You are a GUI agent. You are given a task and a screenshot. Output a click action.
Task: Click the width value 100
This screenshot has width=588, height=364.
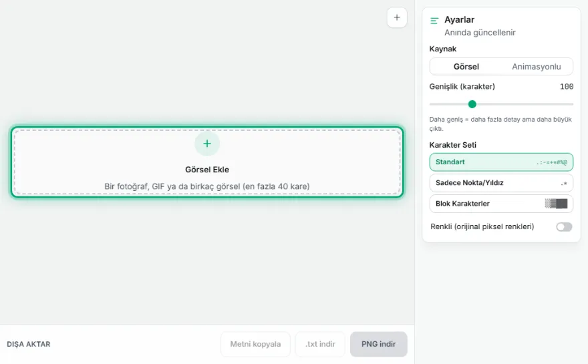click(x=566, y=87)
